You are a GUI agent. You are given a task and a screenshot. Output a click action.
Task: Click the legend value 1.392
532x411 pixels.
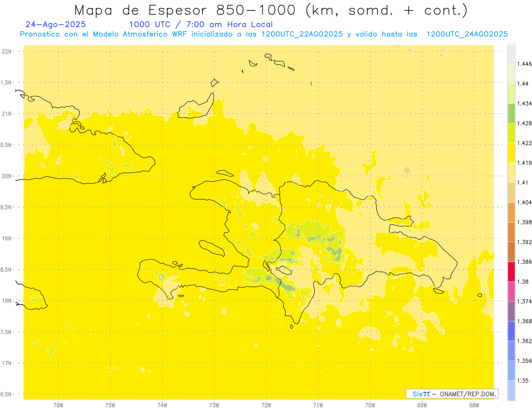[524, 242]
